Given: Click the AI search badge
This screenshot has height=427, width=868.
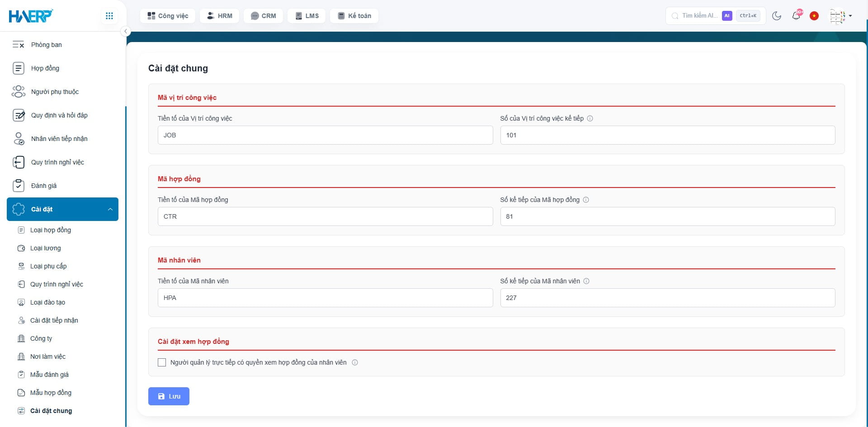Looking at the screenshot, I should click(727, 16).
